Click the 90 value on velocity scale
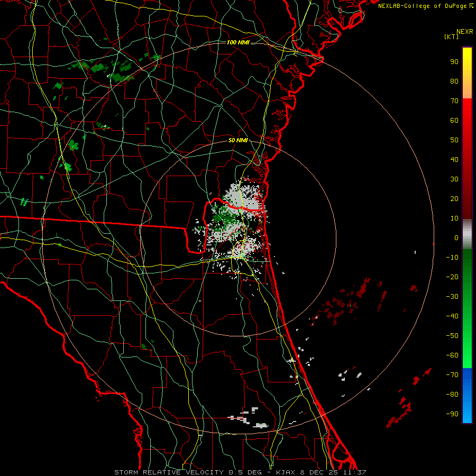Screen dimensions: 476x476 454,62
